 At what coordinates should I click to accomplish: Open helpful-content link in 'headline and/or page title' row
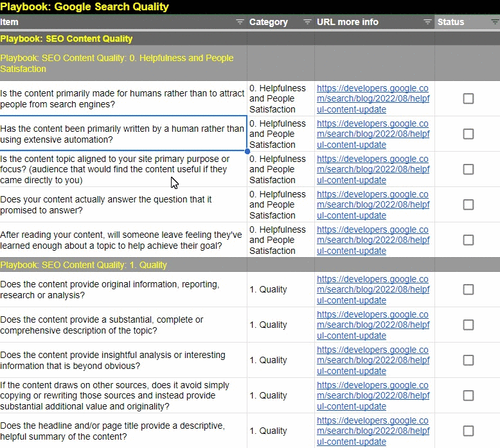pyautogui.click(x=373, y=431)
